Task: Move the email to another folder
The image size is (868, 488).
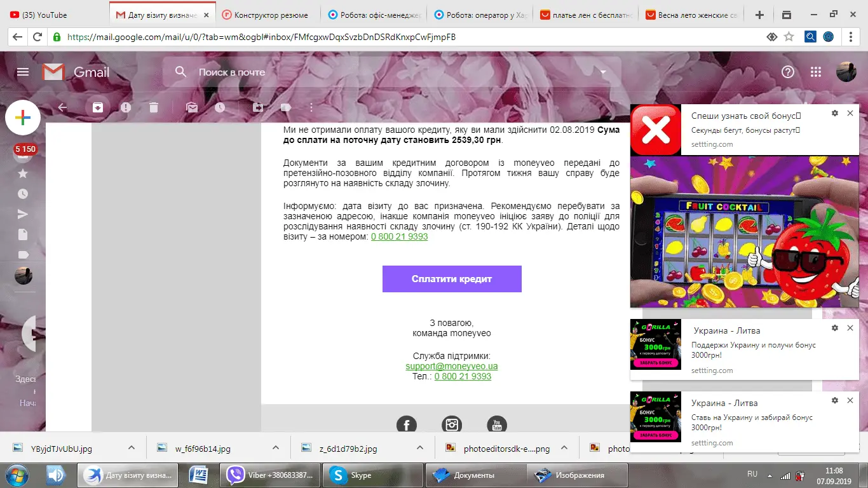Action: tap(258, 107)
